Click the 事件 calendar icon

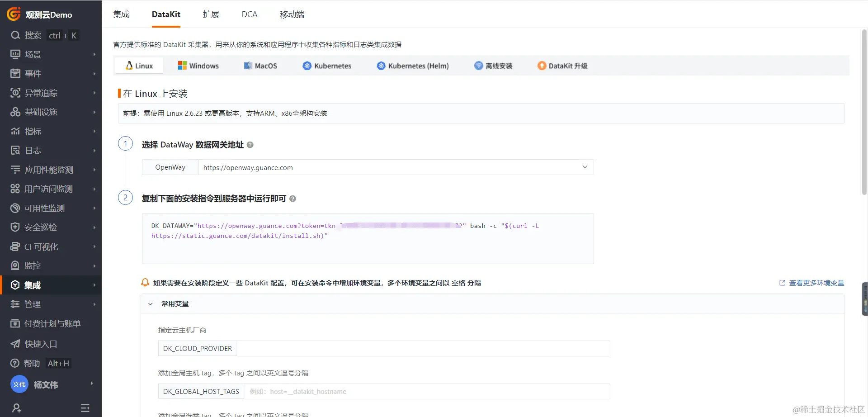click(15, 73)
